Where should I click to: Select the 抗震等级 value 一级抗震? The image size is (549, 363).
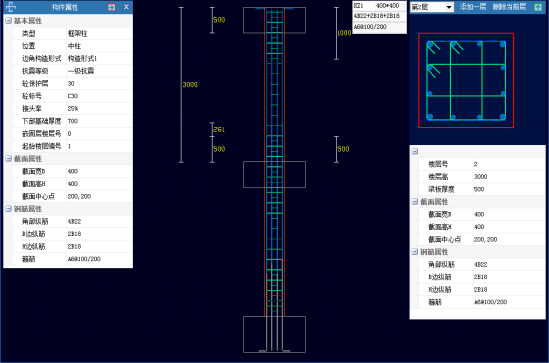(x=81, y=71)
